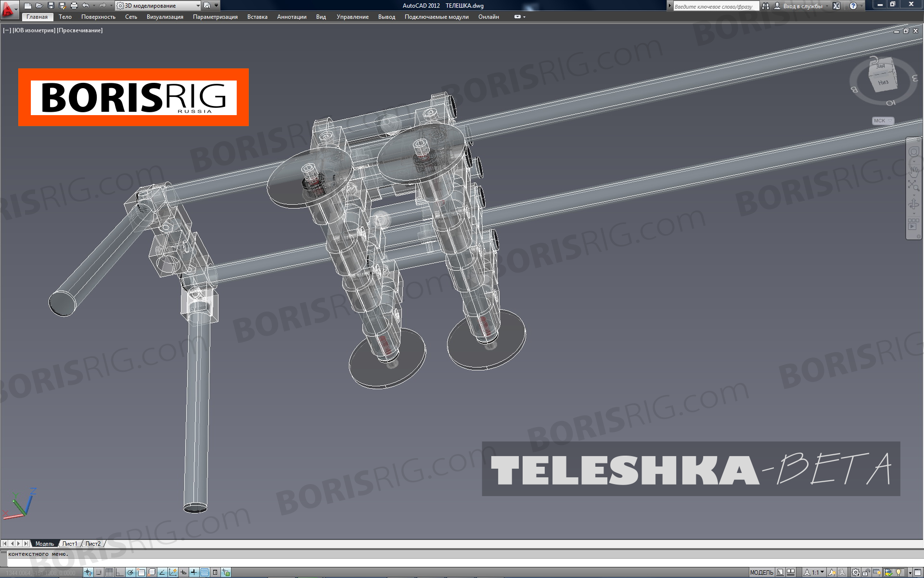Click the batch plot preview icon

tap(207, 6)
